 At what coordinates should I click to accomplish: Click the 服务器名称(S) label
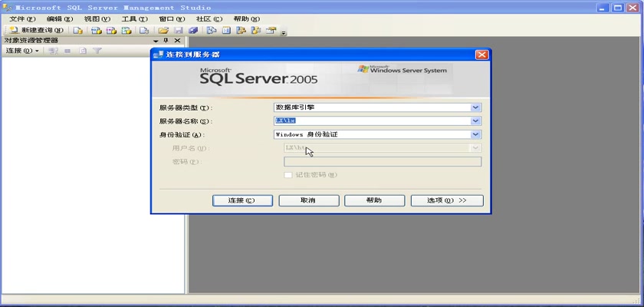coord(184,121)
